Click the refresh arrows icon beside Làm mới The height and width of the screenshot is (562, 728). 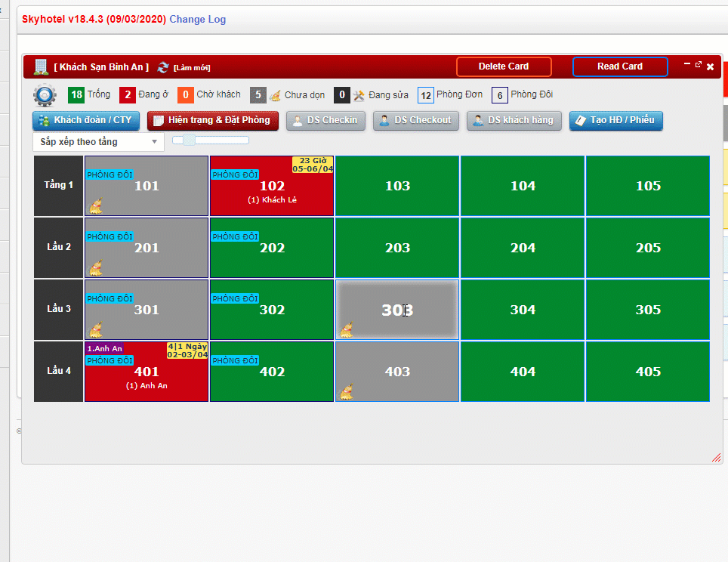coord(163,67)
